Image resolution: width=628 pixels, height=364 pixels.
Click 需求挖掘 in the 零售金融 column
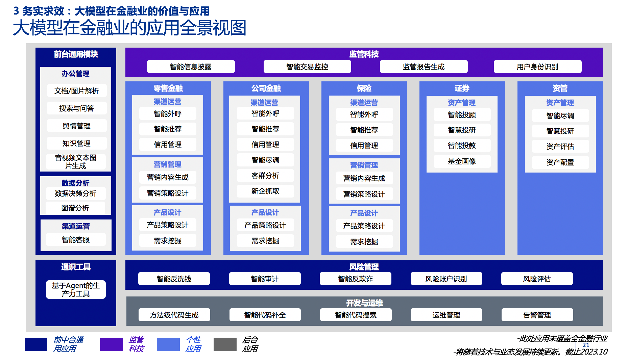tap(168, 240)
